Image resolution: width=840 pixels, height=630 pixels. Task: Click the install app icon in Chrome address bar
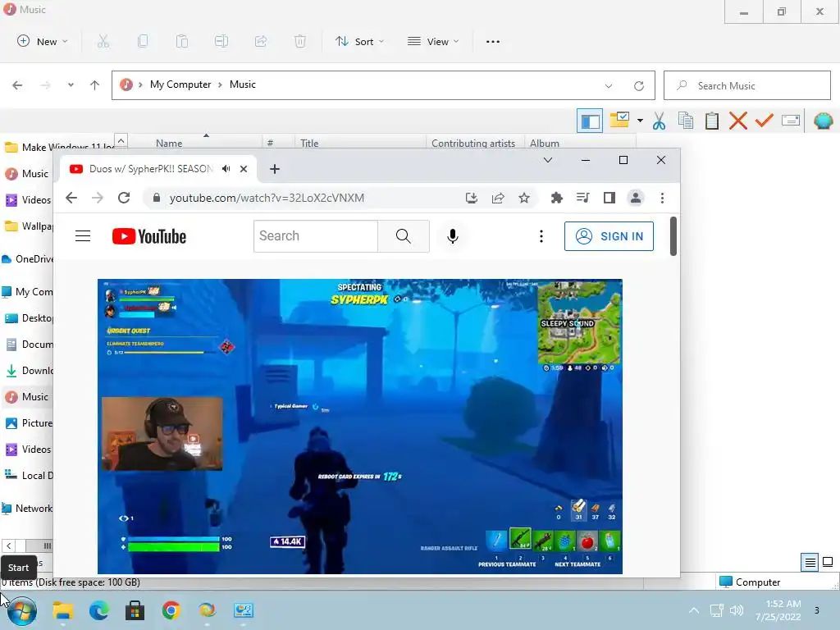(x=471, y=199)
